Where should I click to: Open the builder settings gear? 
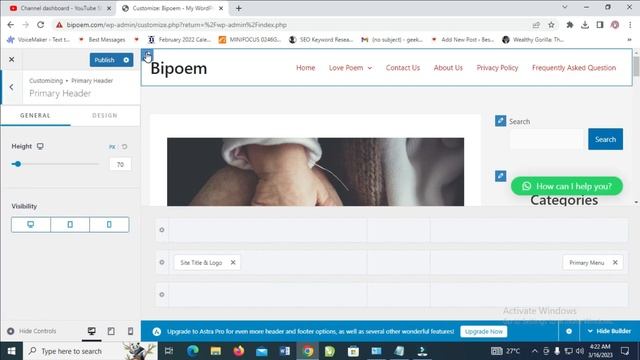tap(569, 331)
